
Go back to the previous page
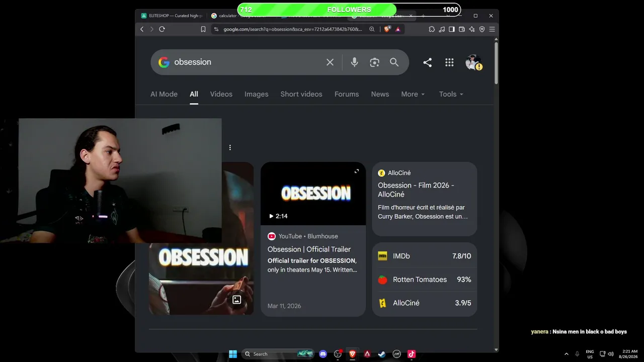click(x=142, y=29)
